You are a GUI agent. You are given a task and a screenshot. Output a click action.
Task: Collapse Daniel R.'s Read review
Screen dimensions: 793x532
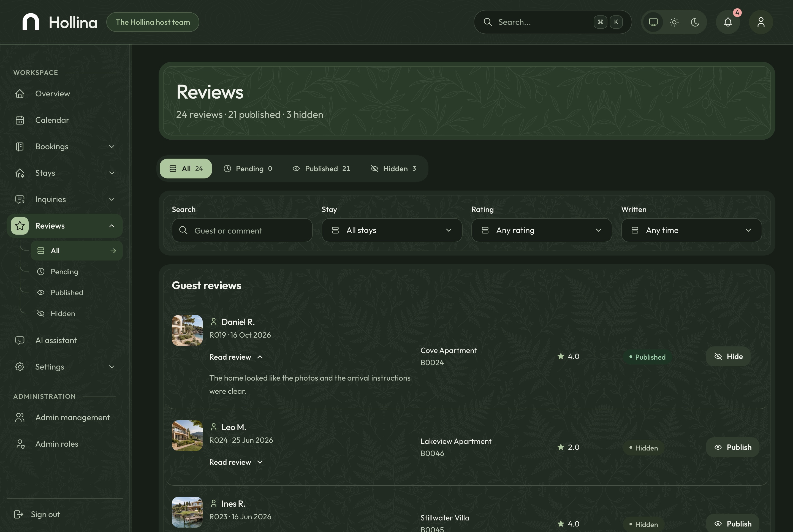point(236,357)
